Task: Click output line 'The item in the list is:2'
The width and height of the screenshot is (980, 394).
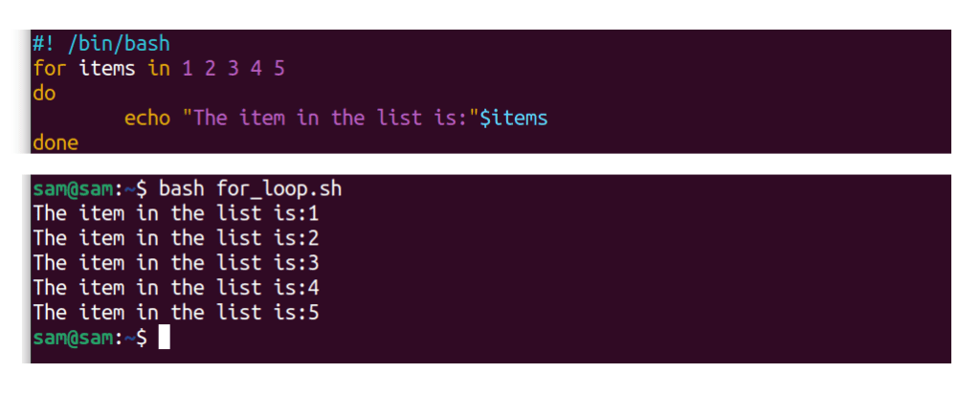Action: coord(176,238)
